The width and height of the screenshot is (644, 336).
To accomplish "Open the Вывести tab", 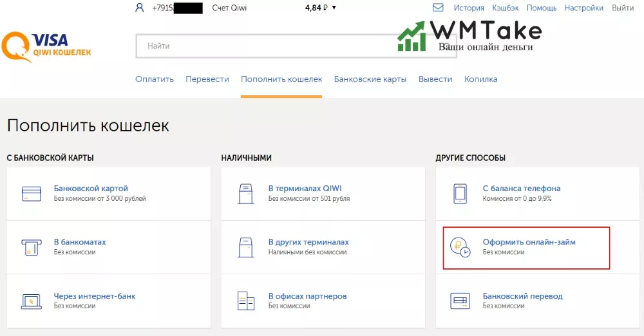I will click(435, 79).
